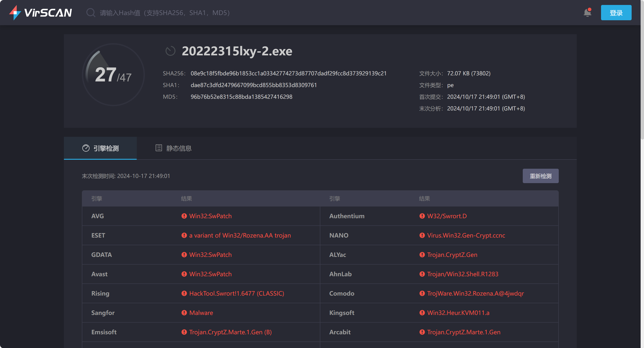Click the Authentium result warning icon

(422, 216)
